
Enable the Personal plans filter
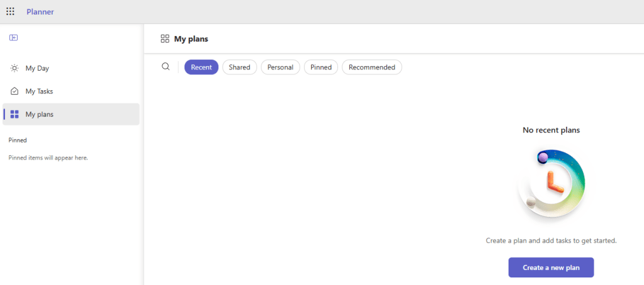pos(280,67)
